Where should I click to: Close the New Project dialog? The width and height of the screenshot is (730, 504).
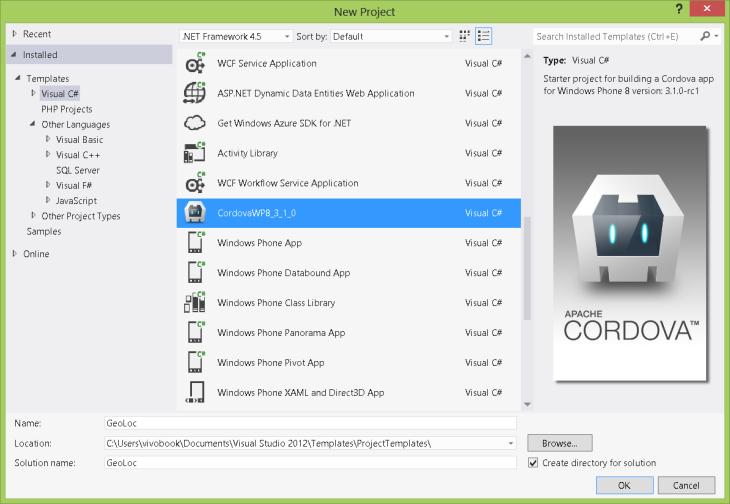click(707, 8)
